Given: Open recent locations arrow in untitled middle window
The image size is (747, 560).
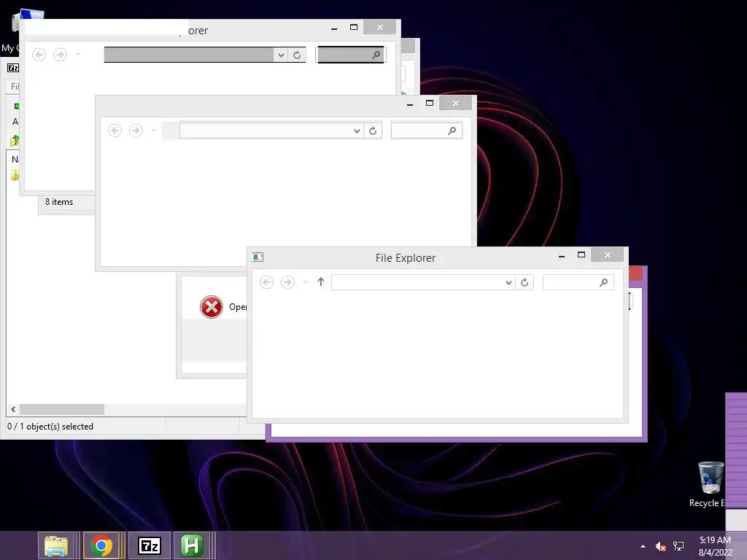Looking at the screenshot, I should 153,131.
